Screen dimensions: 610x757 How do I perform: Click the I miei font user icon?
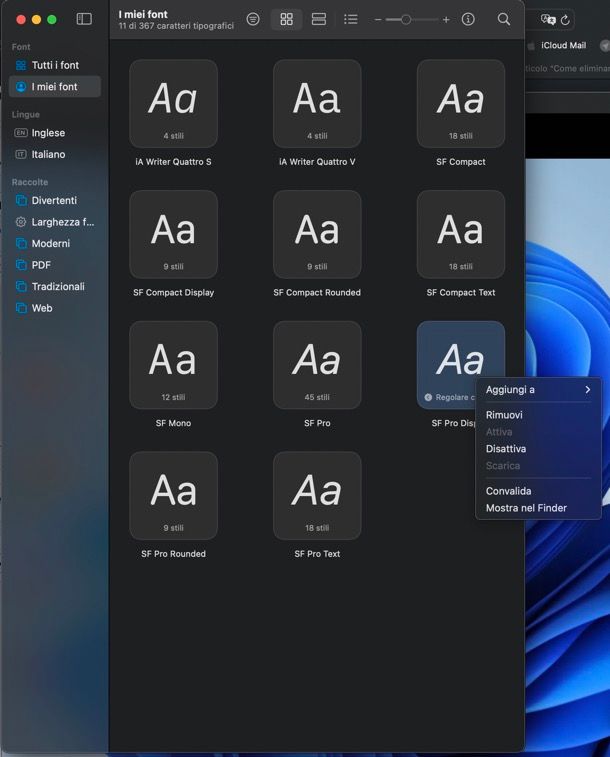pyautogui.click(x=21, y=87)
